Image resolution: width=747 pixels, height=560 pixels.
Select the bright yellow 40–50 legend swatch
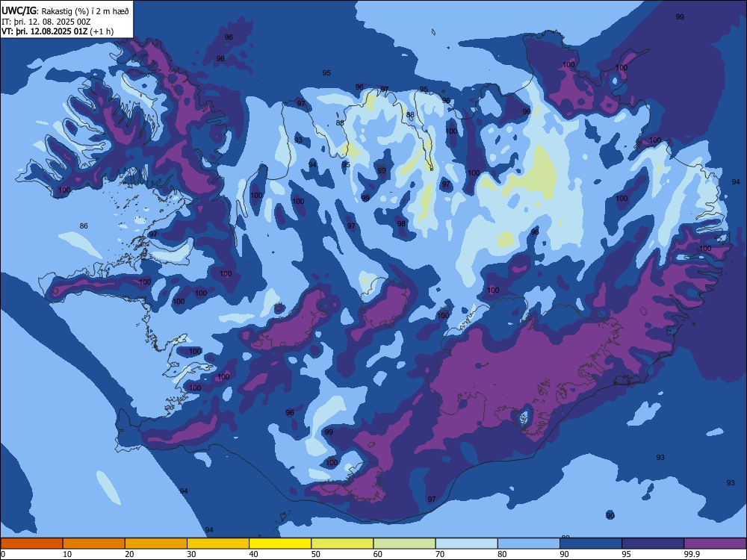pyautogui.click(x=280, y=544)
